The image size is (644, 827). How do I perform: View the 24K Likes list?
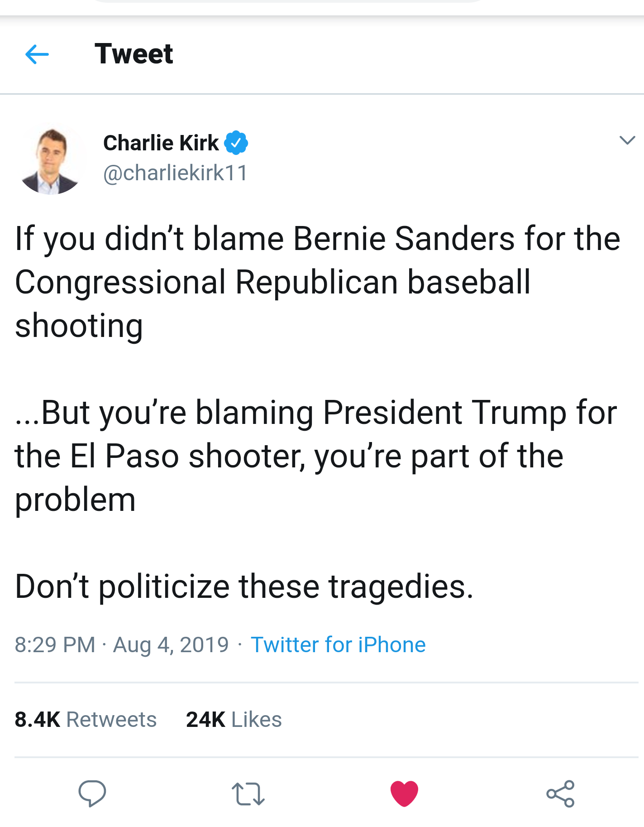point(234,720)
